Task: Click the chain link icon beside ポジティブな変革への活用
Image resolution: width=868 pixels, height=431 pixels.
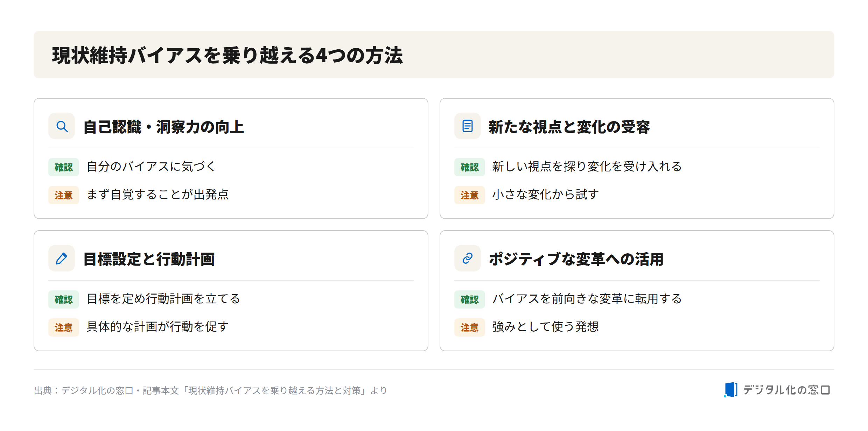Action: point(468,259)
